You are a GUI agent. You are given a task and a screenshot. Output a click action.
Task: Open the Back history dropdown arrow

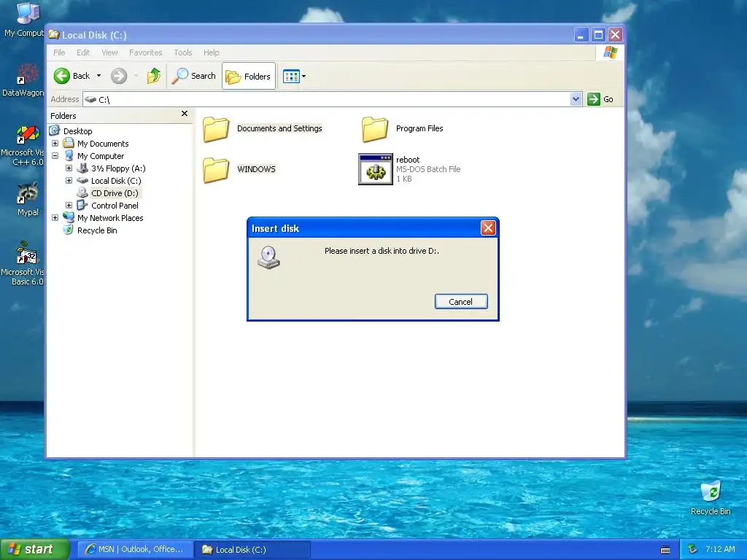click(98, 76)
